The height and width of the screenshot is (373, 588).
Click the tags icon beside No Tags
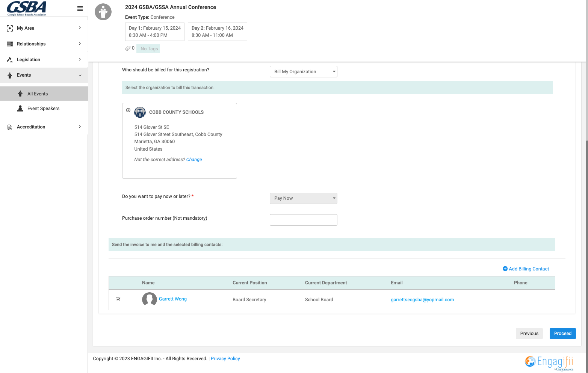tap(128, 48)
